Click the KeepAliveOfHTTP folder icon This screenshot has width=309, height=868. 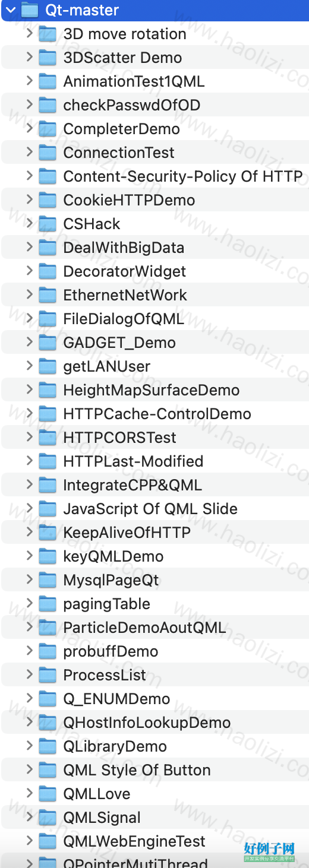point(48,533)
